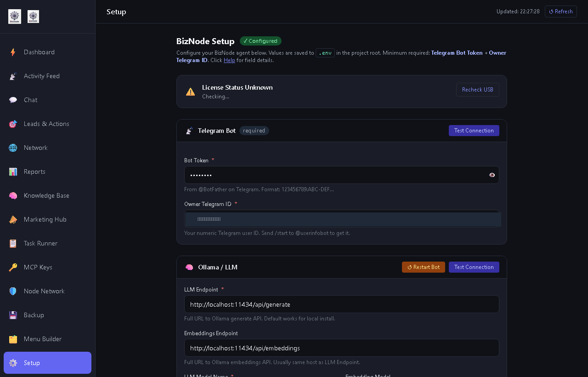The height and width of the screenshot is (377, 588).
Task: Open the Activity Feed section
Action: pyautogui.click(x=41, y=76)
